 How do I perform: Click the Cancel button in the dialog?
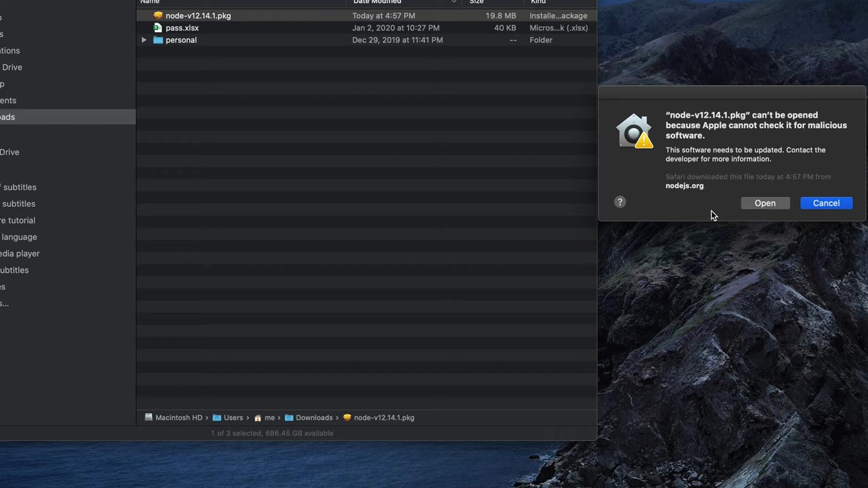point(826,203)
